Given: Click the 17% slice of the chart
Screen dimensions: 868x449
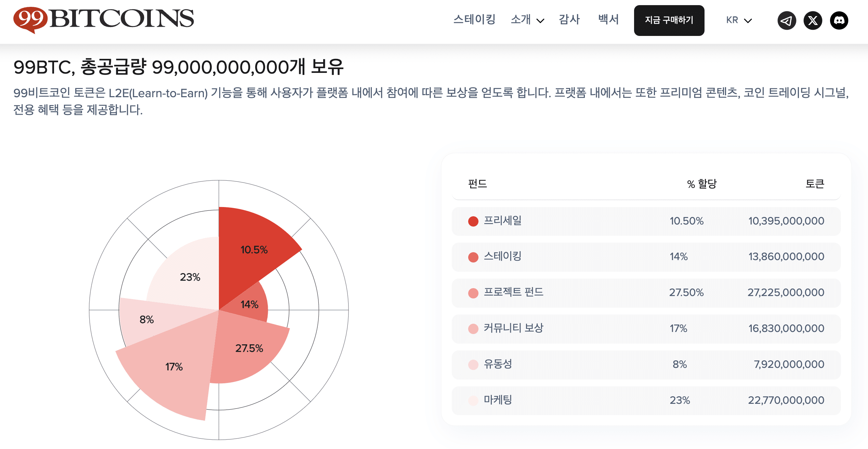Looking at the screenshot, I should click(174, 367).
